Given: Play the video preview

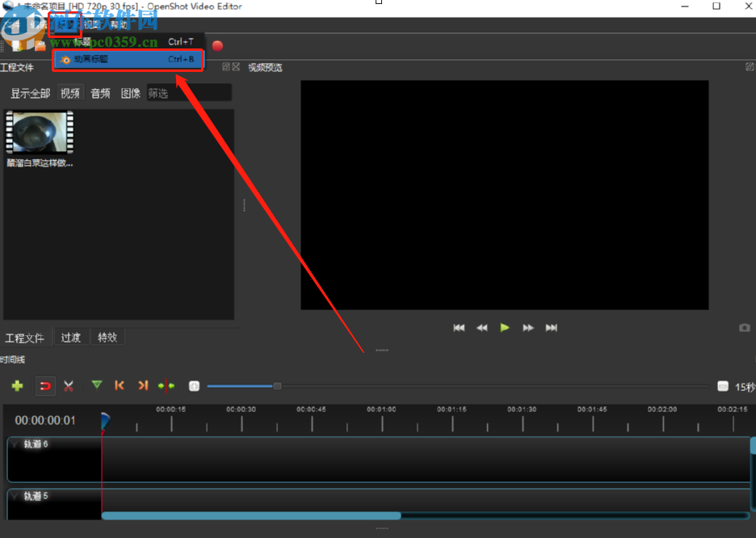Looking at the screenshot, I should click(x=504, y=328).
